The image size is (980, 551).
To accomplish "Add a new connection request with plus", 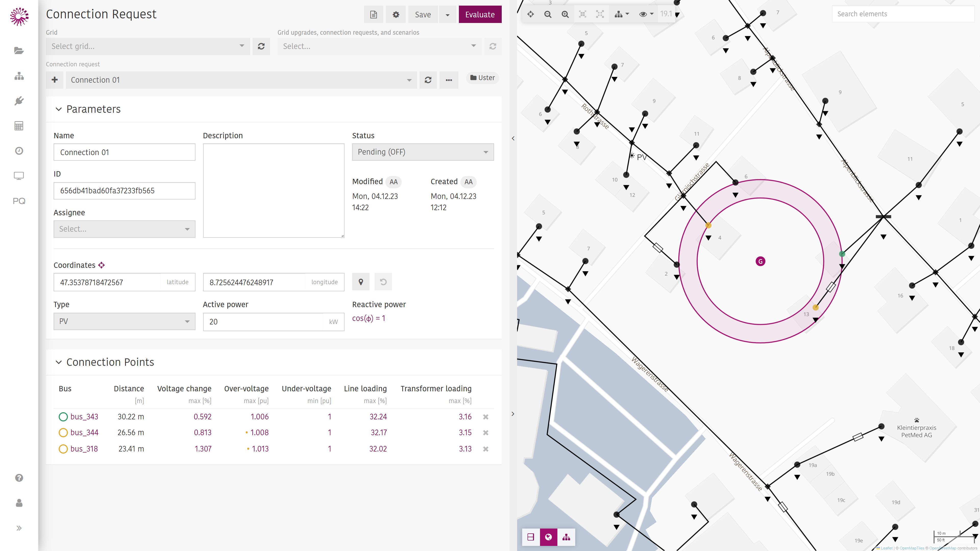I will click(x=55, y=80).
